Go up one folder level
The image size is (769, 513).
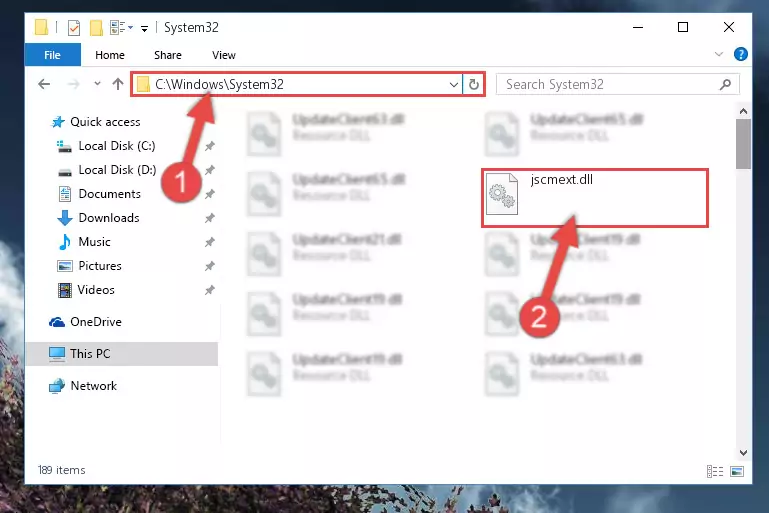[x=118, y=84]
